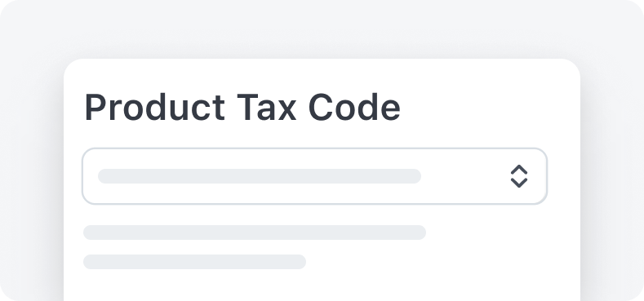Click the word Product in the heading
This screenshot has width=644, height=301.
tap(155, 108)
